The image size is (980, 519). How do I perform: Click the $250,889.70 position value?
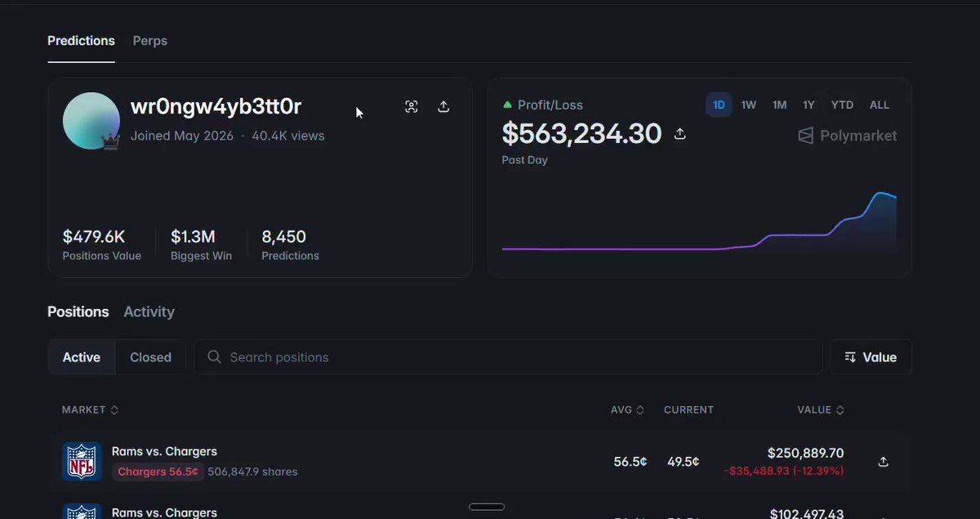(x=806, y=453)
